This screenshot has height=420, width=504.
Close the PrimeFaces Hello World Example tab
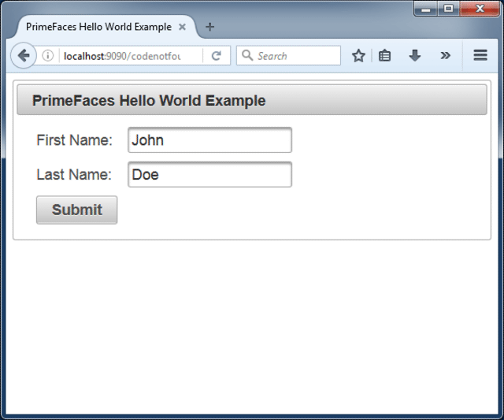(x=182, y=27)
